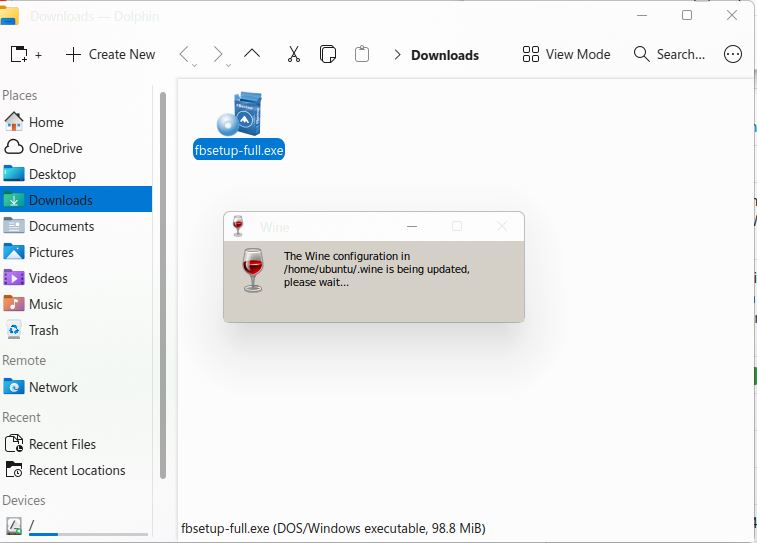Viewport: 757px width, 543px height.
Task: Click the Search magnifier icon
Action: [642, 54]
